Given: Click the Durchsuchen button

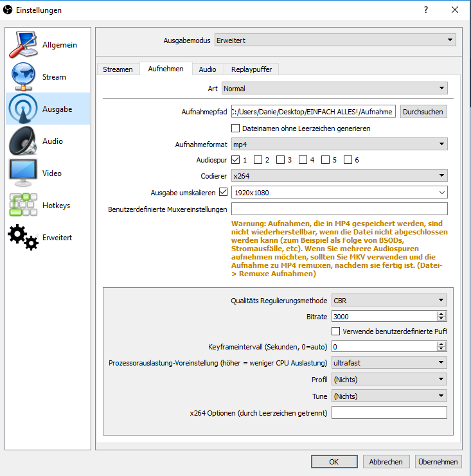Looking at the screenshot, I should (x=423, y=112).
